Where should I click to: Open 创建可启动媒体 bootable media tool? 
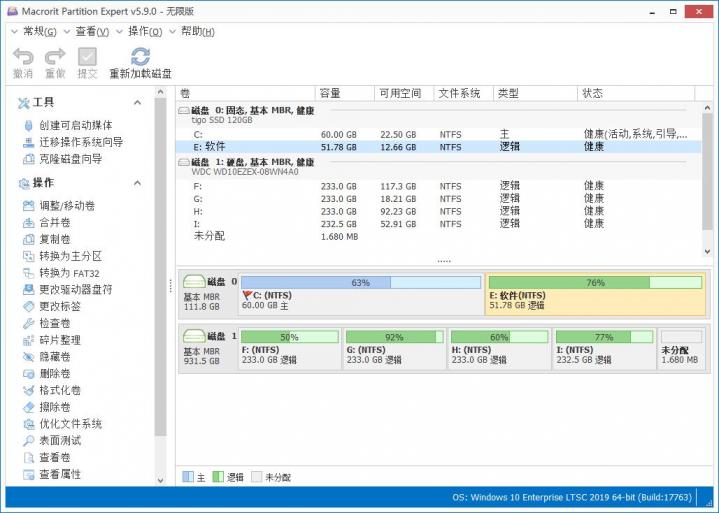(67, 125)
